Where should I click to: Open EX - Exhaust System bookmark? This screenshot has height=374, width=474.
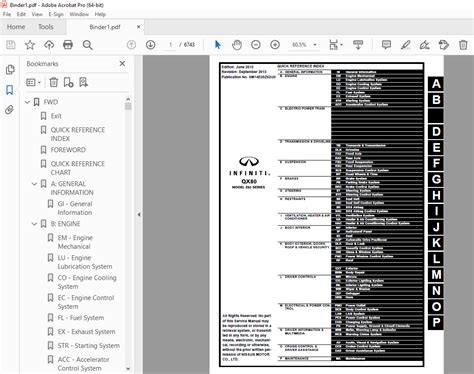(x=86, y=332)
